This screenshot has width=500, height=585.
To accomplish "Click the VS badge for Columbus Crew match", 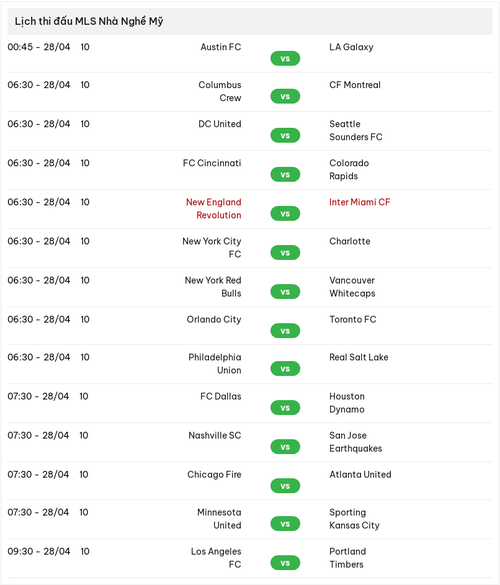I will pos(285,97).
